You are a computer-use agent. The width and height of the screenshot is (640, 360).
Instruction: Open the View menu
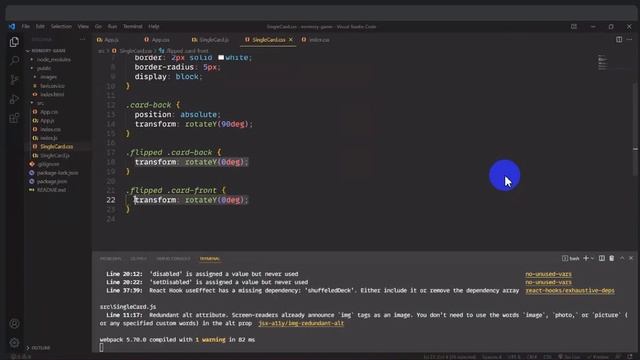tap(83, 27)
